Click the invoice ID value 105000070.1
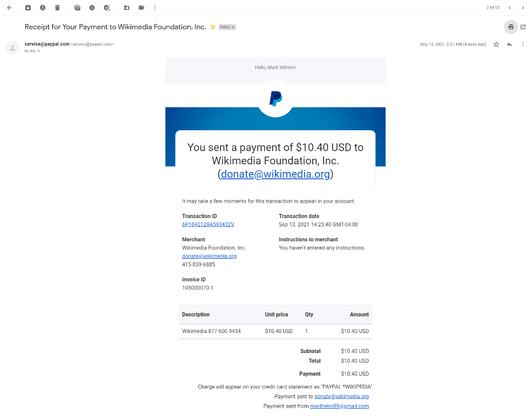Screen dimensions: 532x416 [197, 288]
